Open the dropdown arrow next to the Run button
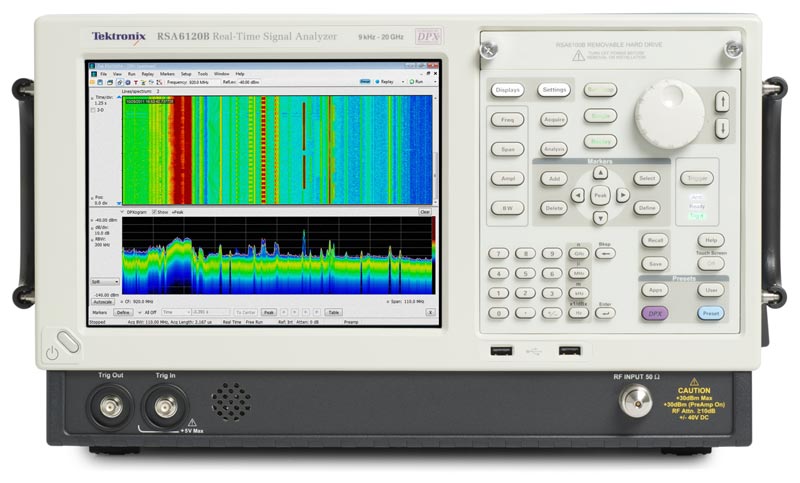800x483 pixels. pyautogui.click(x=435, y=82)
